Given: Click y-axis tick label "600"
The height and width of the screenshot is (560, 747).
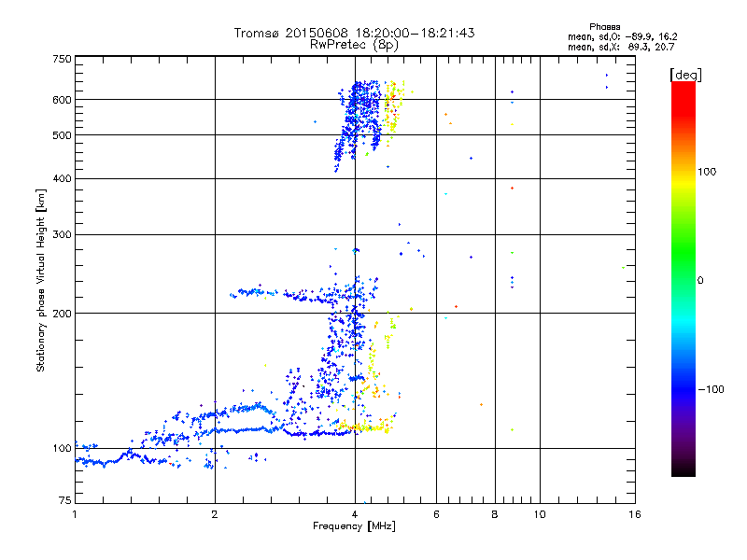Looking at the screenshot, I should (x=62, y=100).
